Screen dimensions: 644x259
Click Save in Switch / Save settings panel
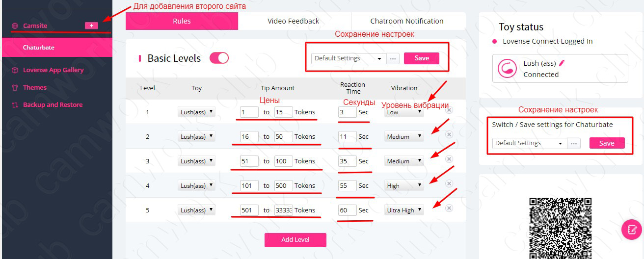coord(607,143)
